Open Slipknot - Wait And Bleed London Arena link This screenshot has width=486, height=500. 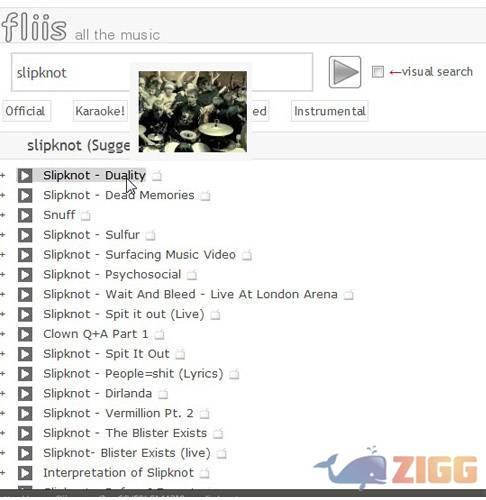click(190, 294)
